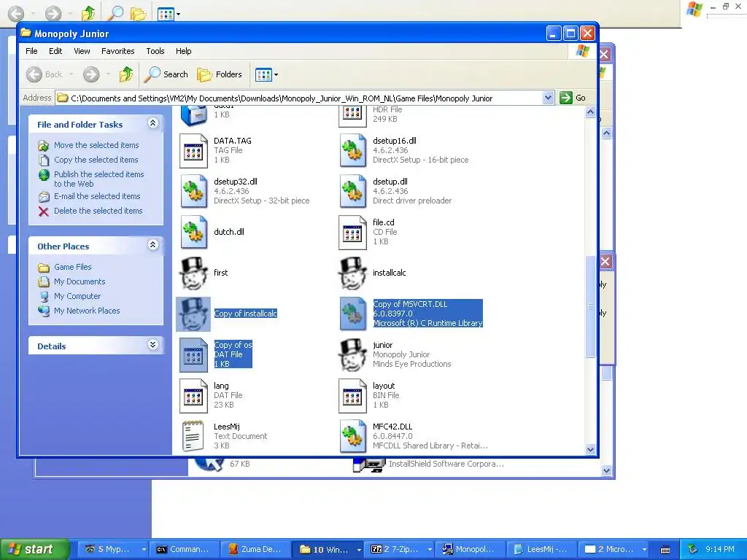Click 'Move the selected items' link
This screenshot has height=560, width=747.
(96, 145)
